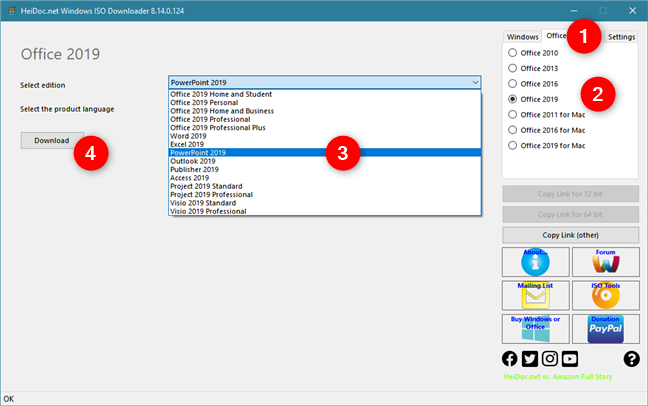Collapse the Select edition dropdown arrow
This screenshot has width=648, height=406.
475,82
